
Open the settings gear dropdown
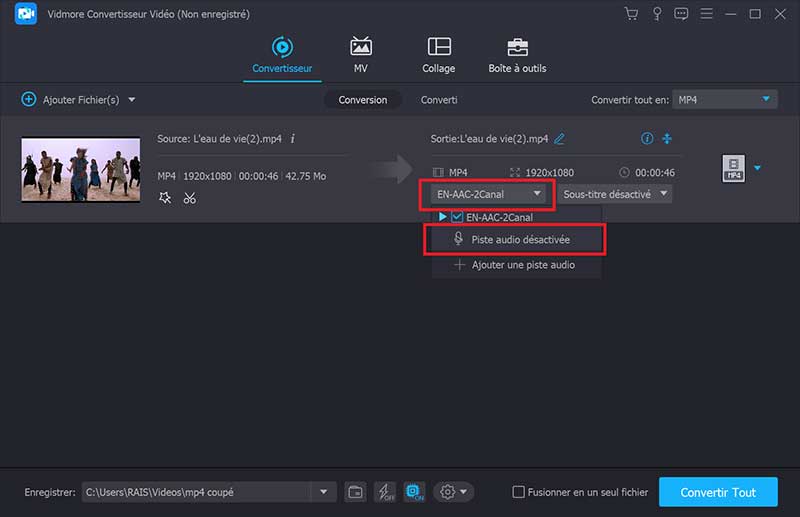[454, 492]
